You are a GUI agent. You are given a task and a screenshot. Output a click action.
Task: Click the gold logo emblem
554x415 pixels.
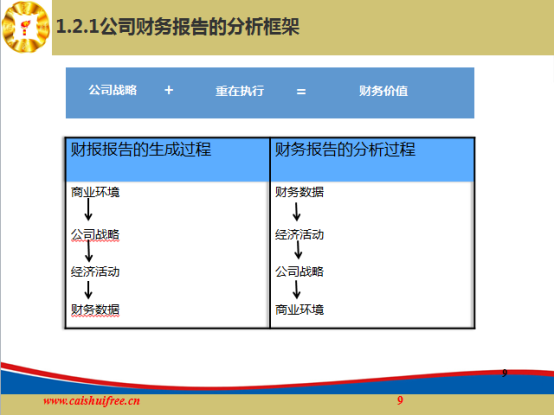(x=26, y=27)
